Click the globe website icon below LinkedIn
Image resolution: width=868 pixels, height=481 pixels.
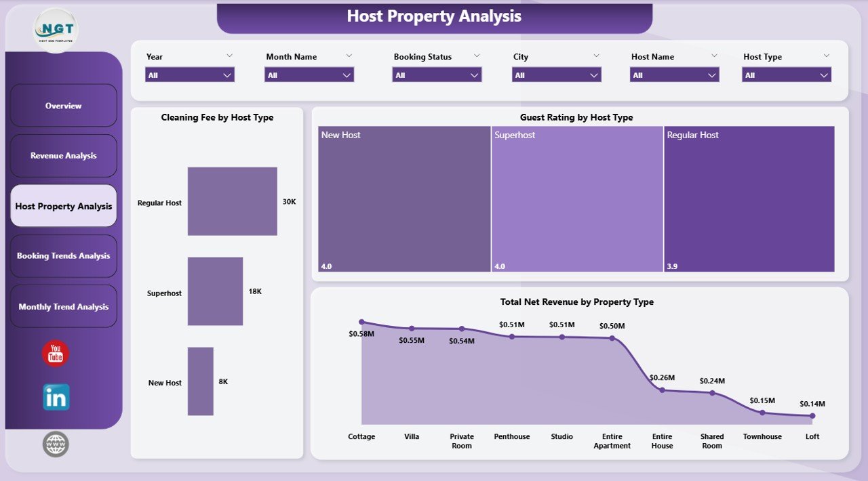coord(55,444)
